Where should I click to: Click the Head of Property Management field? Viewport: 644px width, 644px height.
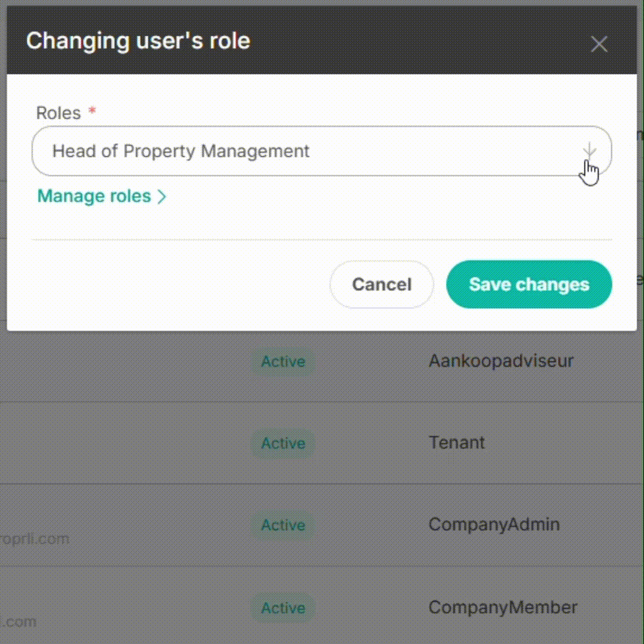point(321,151)
